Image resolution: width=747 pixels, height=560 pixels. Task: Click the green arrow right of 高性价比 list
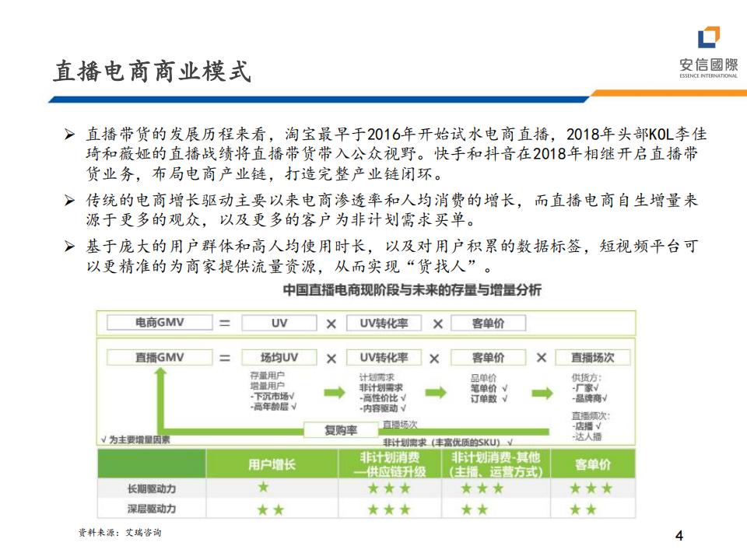pos(436,393)
